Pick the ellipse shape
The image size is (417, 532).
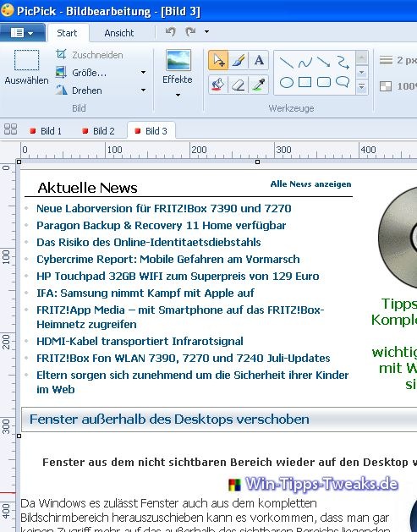tap(287, 82)
